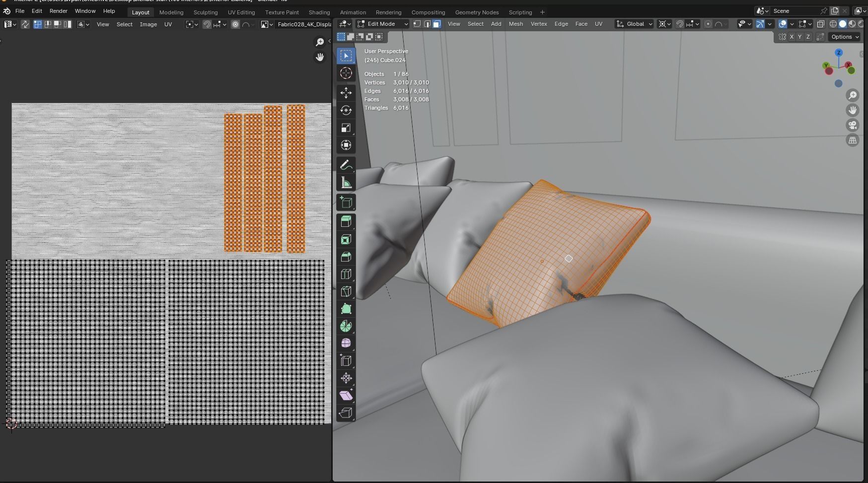
Task: Switch to edge select mode in viewport
Action: 427,24
